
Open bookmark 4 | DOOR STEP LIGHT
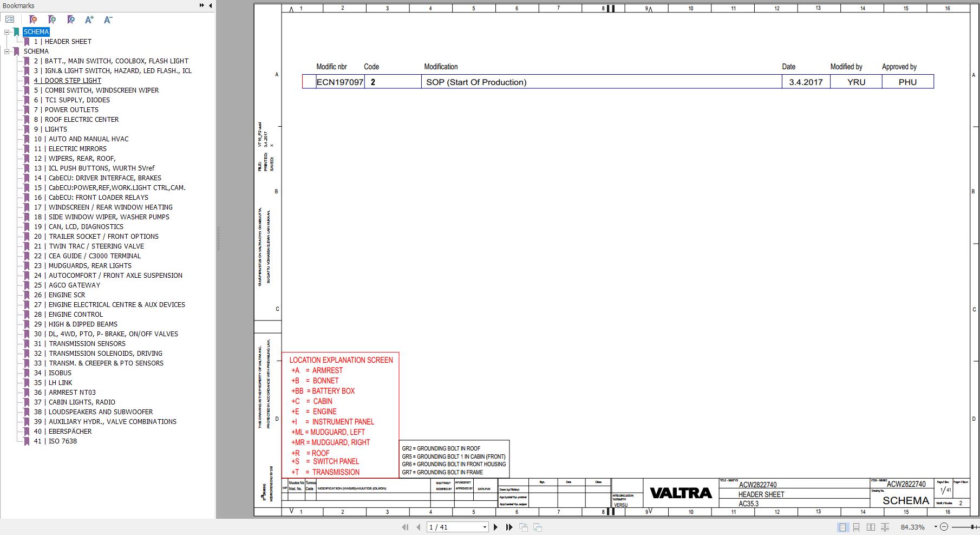coord(68,81)
